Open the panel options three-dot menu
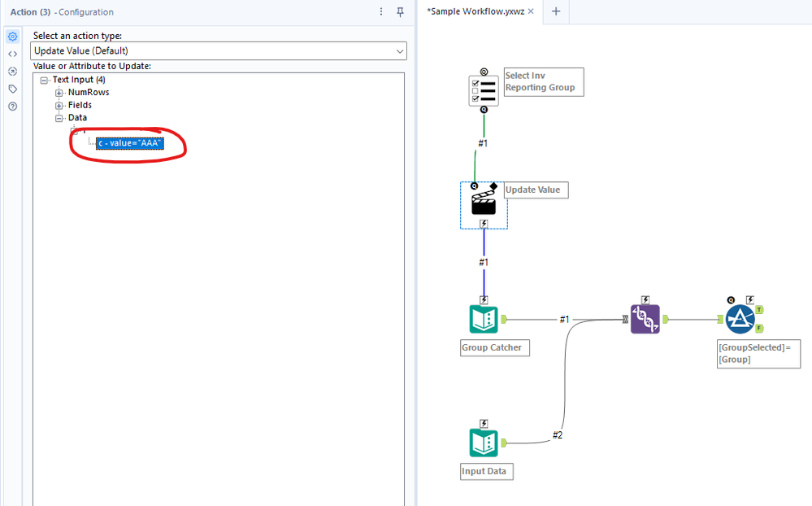812x506 pixels. click(x=381, y=11)
